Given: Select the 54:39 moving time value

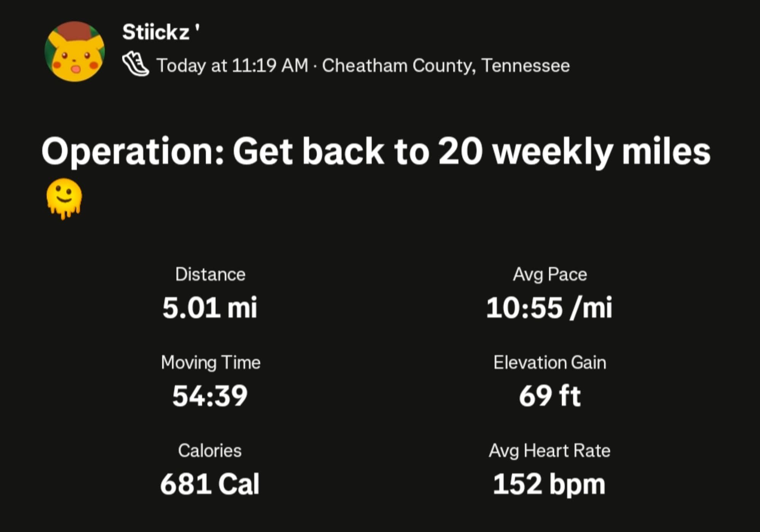Looking at the screenshot, I should click(x=210, y=396).
